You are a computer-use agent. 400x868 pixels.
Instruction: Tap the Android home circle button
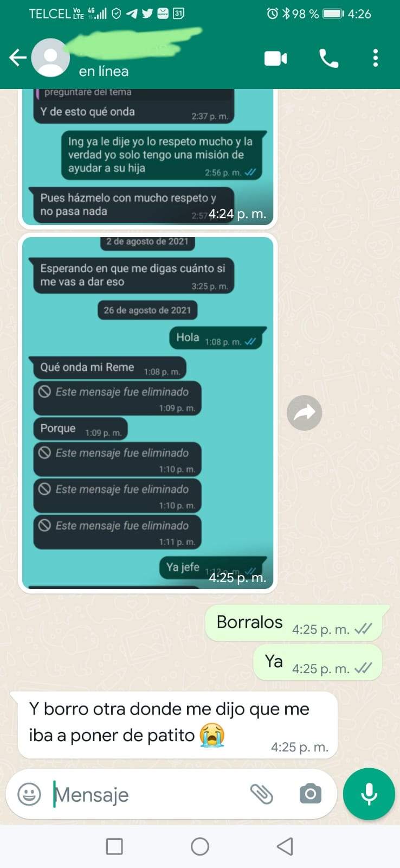(200, 846)
